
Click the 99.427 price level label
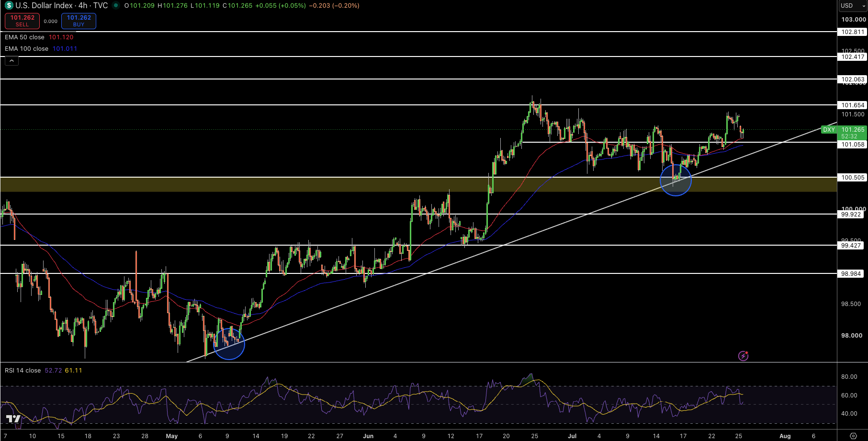[851, 246]
